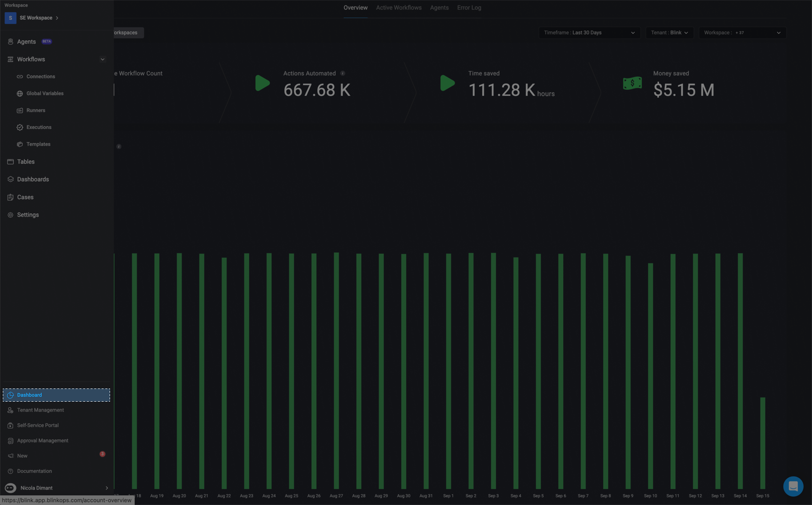Click the Dashboard pie-chart icon
Image resolution: width=812 pixels, height=505 pixels.
[x=10, y=395]
